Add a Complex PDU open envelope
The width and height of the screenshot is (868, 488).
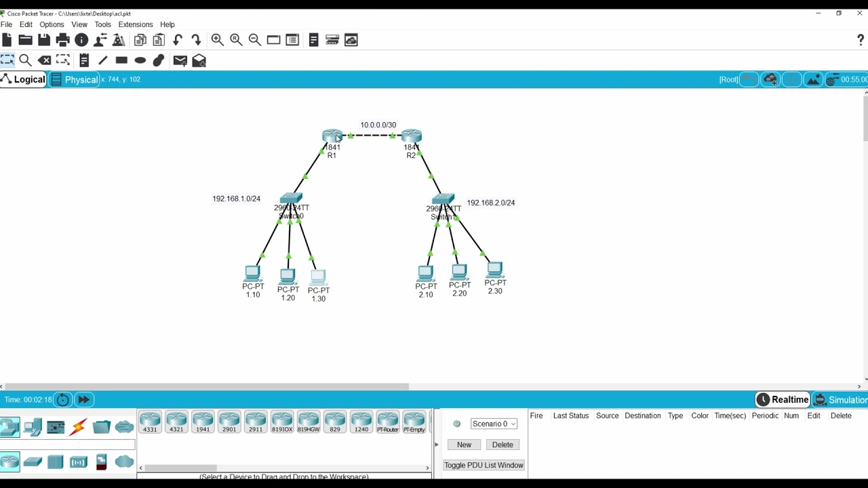point(199,60)
